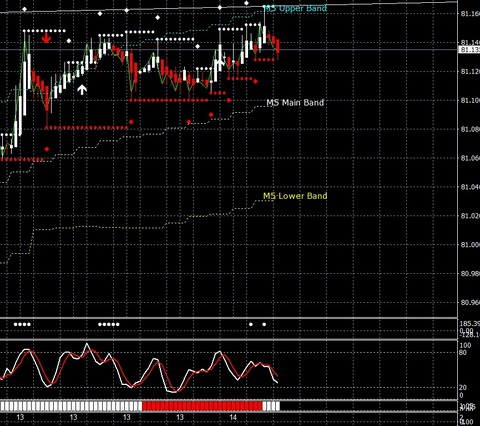Click the rightmost white dot in dot indicator window
Image resolution: width=480 pixels, height=426 pixels.
pos(264,324)
